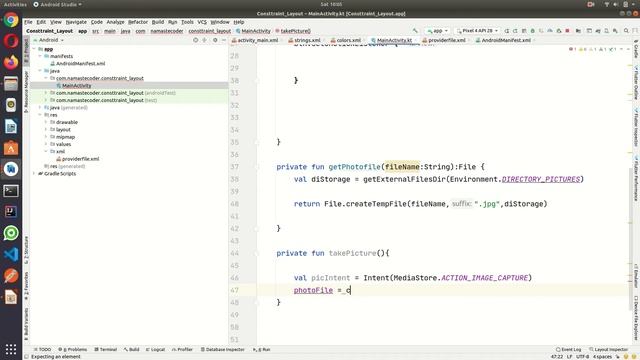This screenshot has width=640, height=360.
Task: Collapse the res folder node
Action: coord(40,115)
